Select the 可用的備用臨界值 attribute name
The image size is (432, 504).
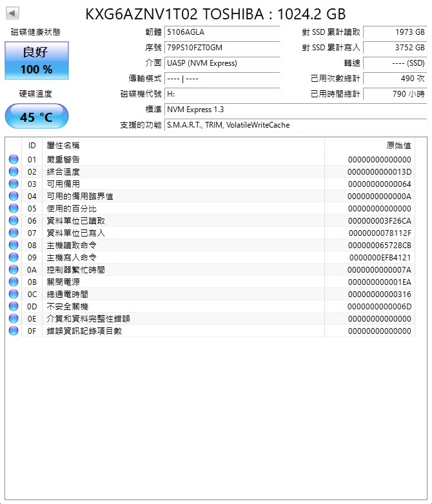tap(80, 196)
